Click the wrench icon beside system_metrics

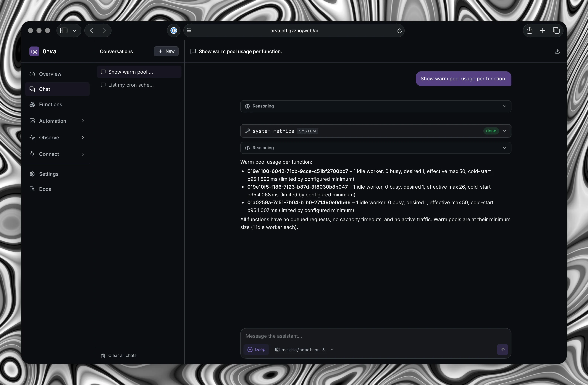tap(247, 131)
